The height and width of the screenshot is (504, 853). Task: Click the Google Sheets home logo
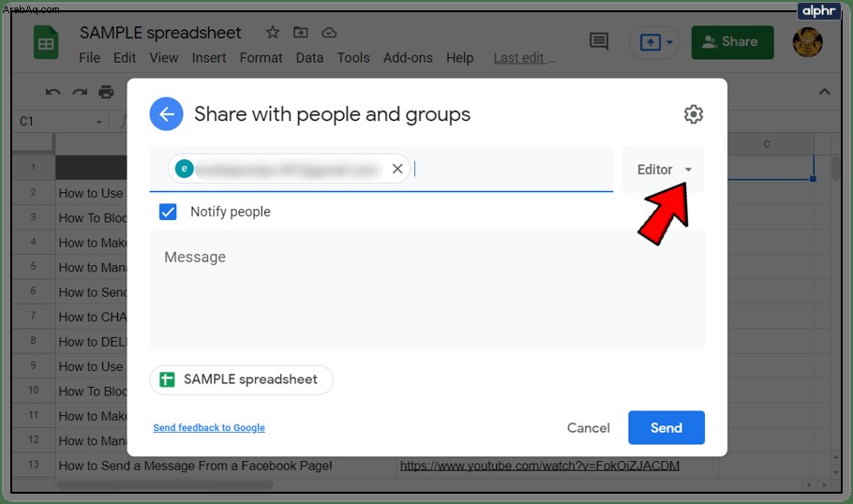(46, 42)
